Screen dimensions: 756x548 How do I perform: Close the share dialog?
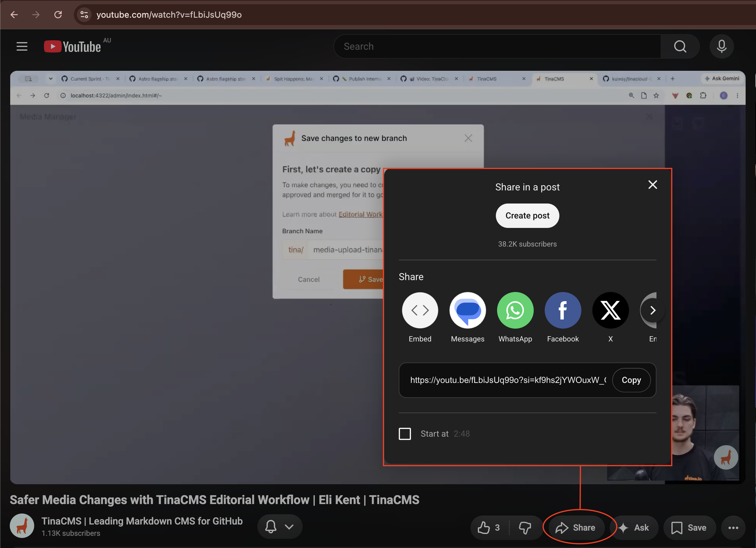[652, 185]
